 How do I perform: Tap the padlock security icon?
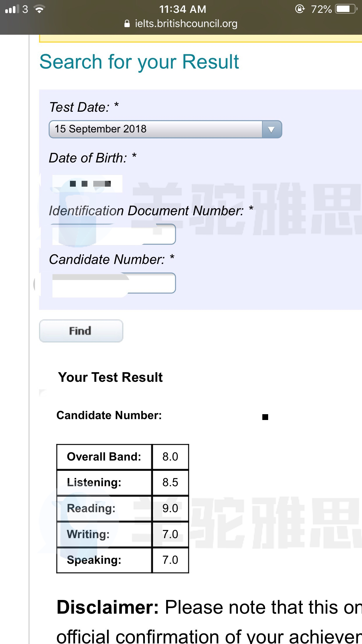click(127, 24)
